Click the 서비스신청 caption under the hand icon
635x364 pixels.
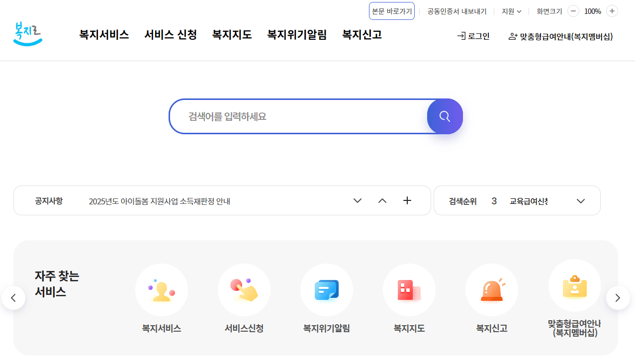pyautogui.click(x=244, y=328)
